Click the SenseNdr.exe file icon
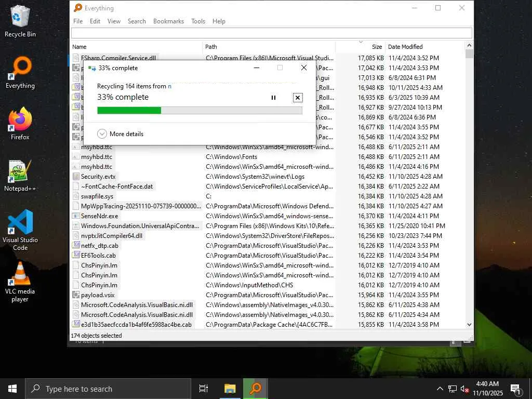This screenshot has width=532, height=399. (x=76, y=216)
